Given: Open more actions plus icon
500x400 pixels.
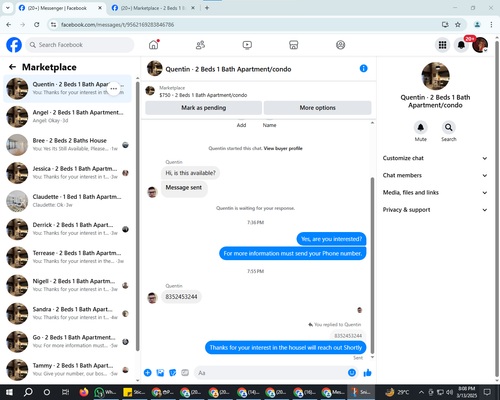Looking at the screenshot, I should click(x=148, y=373).
